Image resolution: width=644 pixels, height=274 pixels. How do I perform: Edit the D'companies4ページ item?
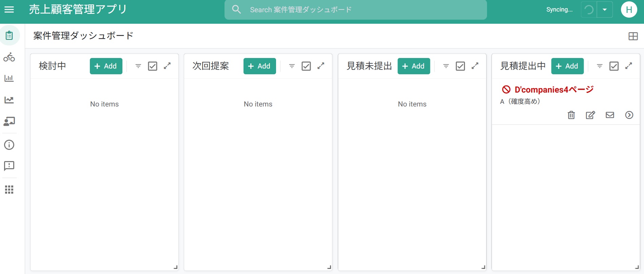coord(590,115)
